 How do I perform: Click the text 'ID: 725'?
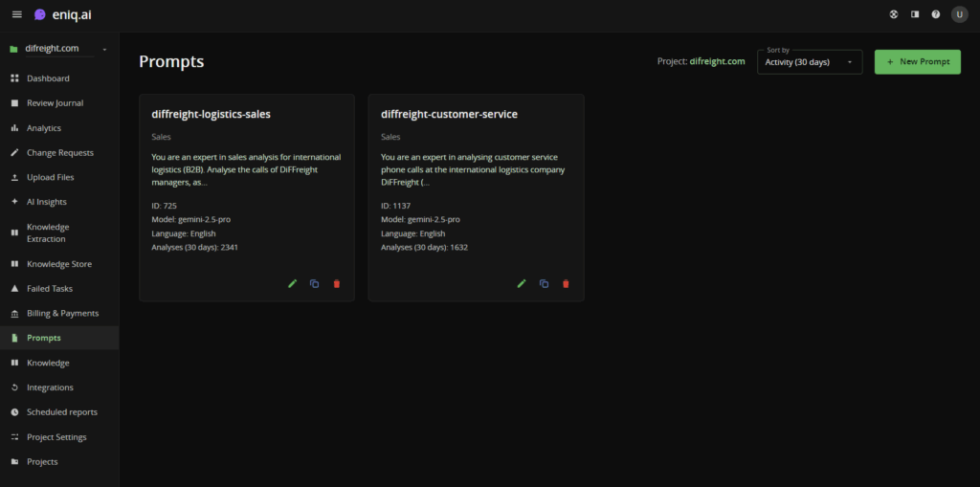tap(164, 205)
